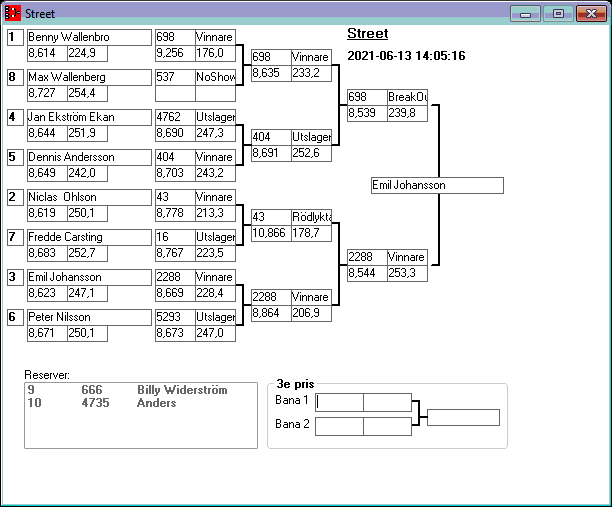Select seed number 1 box
612x507 pixels.
tap(14, 37)
